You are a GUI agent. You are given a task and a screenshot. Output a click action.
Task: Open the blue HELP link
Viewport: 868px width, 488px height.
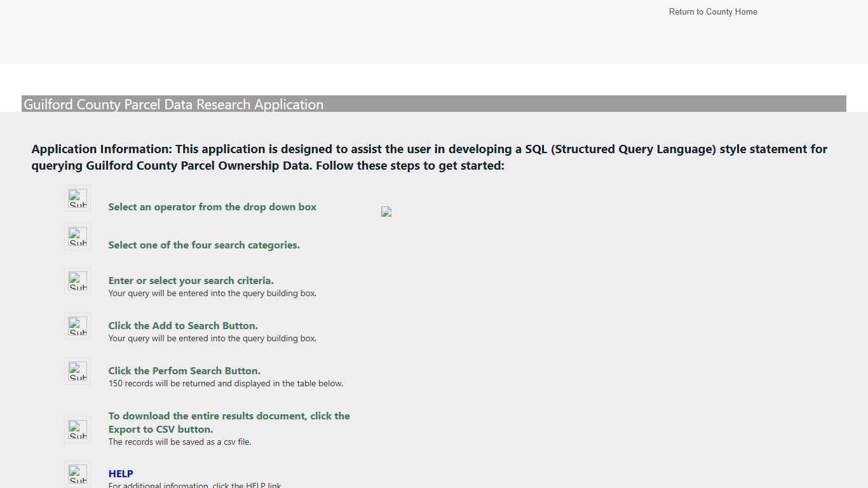tap(121, 473)
